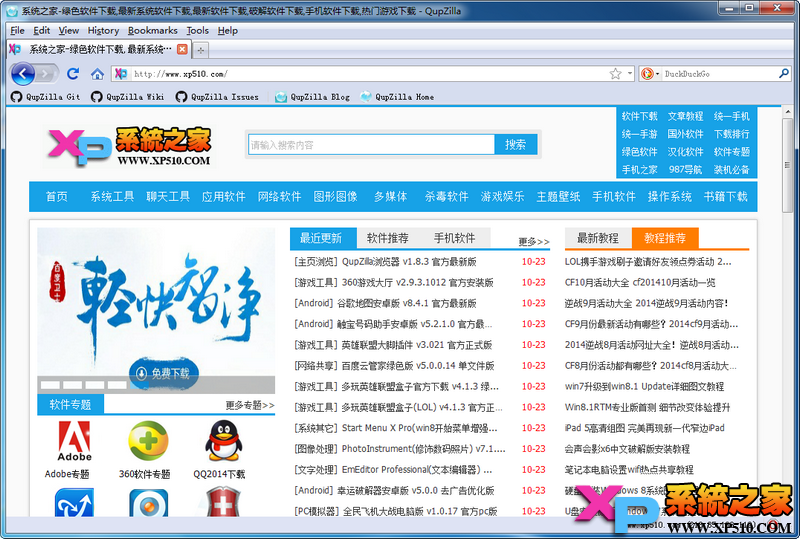Open 系统工具 in the navigation bar
This screenshot has height=539, width=800.
[x=112, y=197]
